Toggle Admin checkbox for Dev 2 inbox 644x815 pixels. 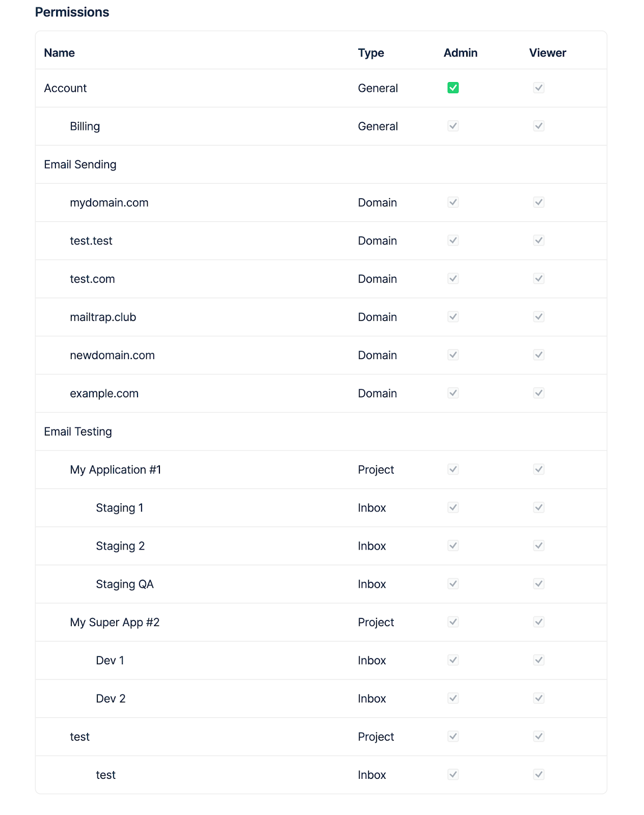(453, 698)
